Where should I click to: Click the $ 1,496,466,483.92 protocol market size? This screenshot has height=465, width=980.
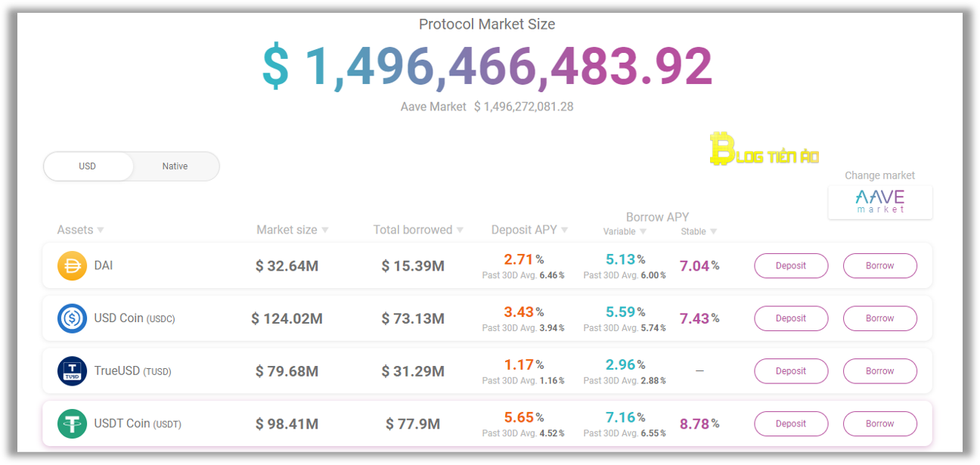click(x=488, y=67)
